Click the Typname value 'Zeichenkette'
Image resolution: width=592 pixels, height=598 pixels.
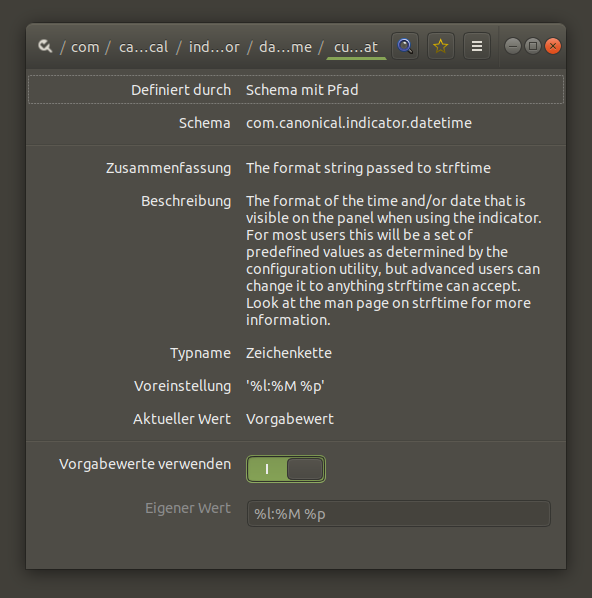tap(289, 353)
